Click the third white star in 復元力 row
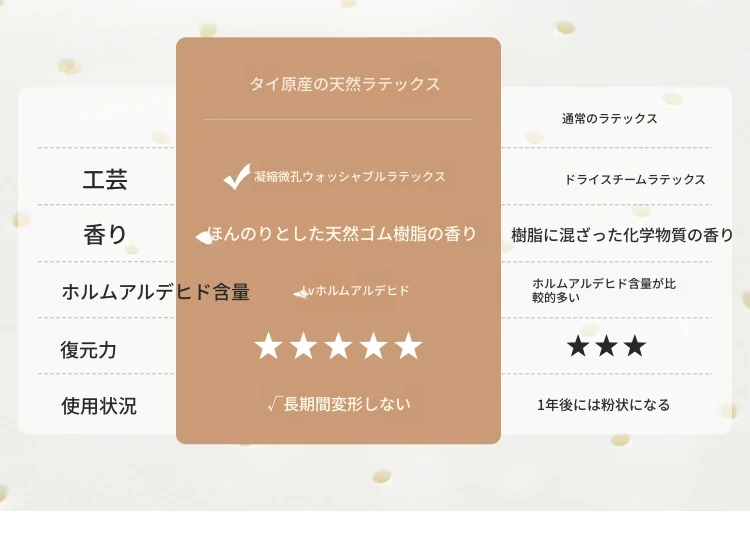 tap(338, 346)
